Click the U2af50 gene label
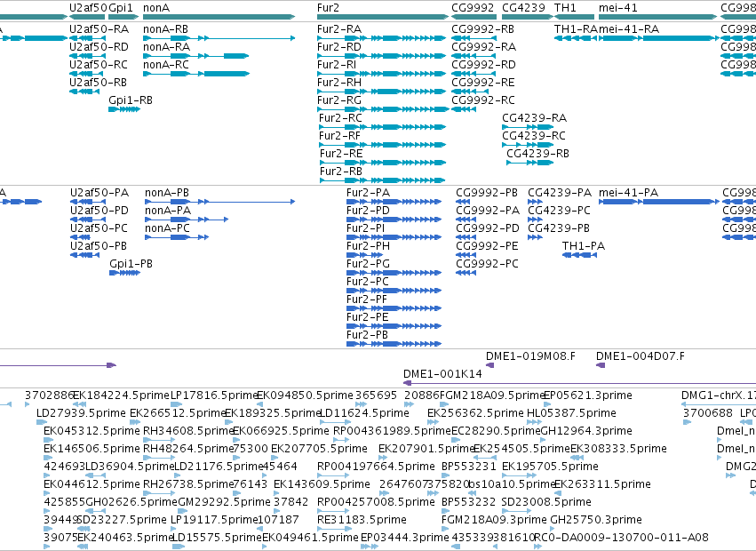756x551 pixels. click(x=88, y=8)
